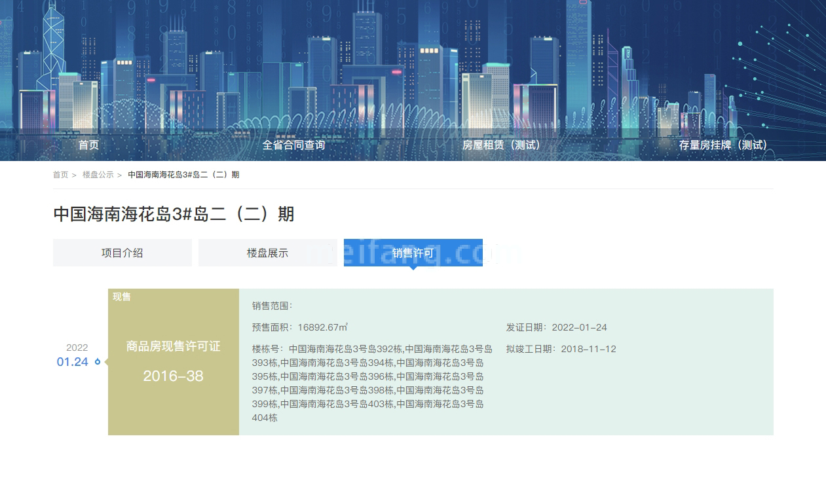Click the 首页 breadcrumb link
The image size is (826, 504).
(60, 175)
